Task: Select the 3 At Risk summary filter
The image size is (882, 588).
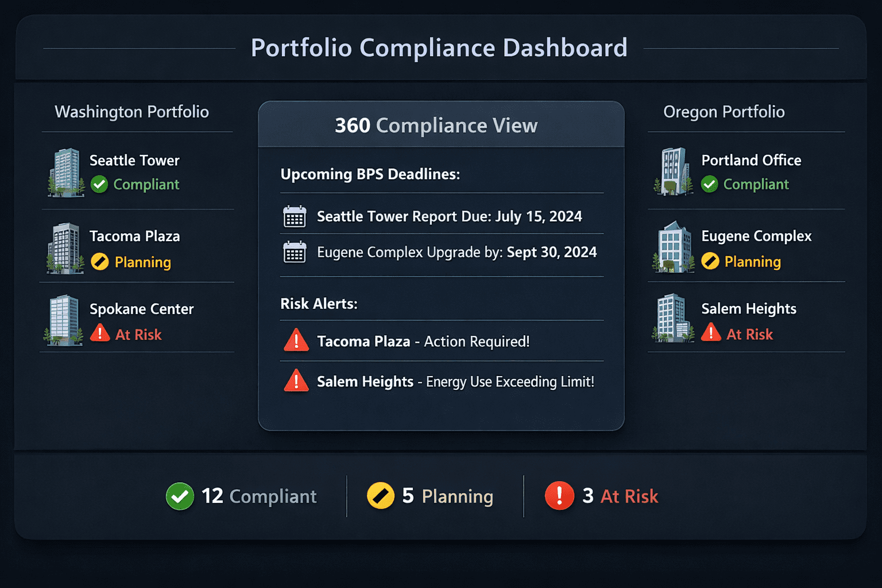Action: pos(602,496)
